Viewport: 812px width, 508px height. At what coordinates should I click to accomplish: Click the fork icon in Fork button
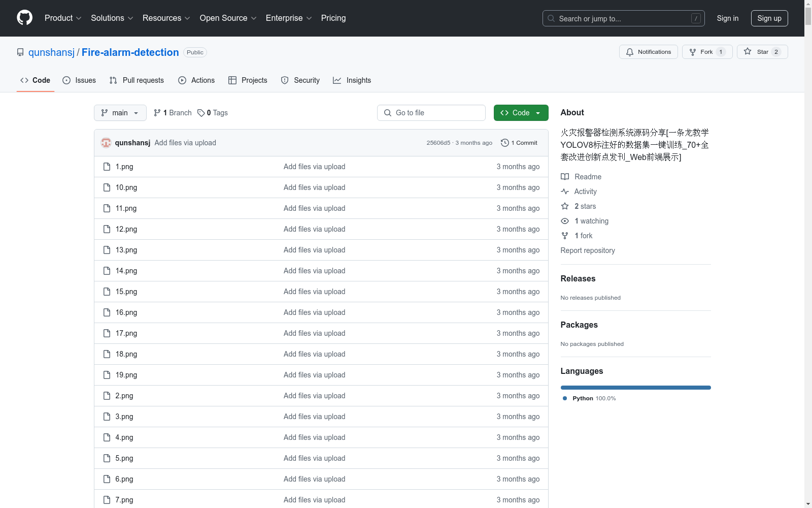(x=693, y=52)
